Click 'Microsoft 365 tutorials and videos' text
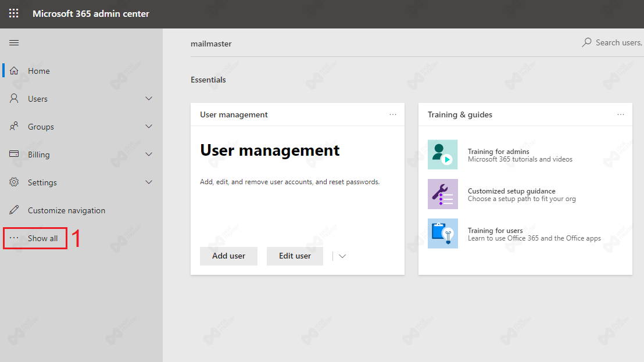The width and height of the screenshot is (644, 362). click(x=520, y=159)
